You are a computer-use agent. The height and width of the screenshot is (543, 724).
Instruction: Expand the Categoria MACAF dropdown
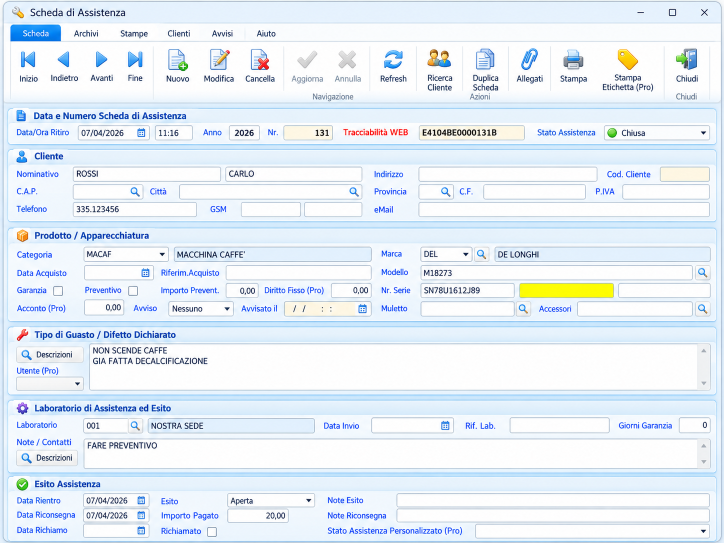(162, 254)
